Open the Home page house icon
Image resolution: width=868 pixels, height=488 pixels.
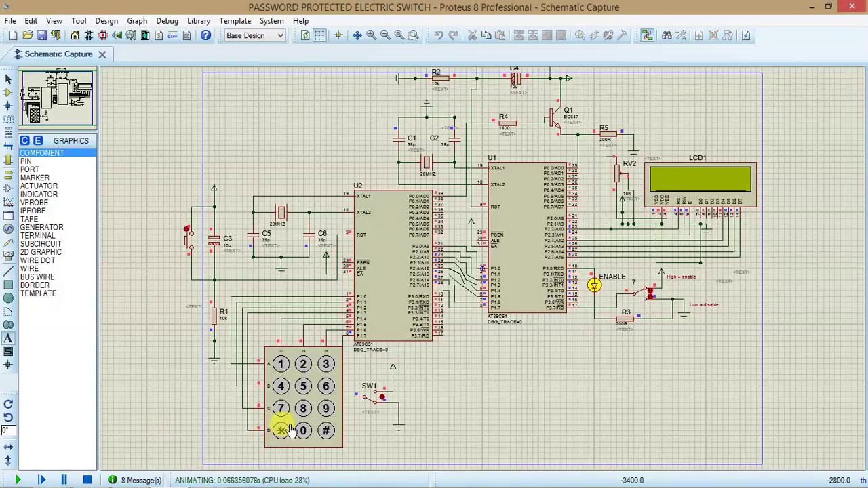pyautogui.click(x=75, y=35)
